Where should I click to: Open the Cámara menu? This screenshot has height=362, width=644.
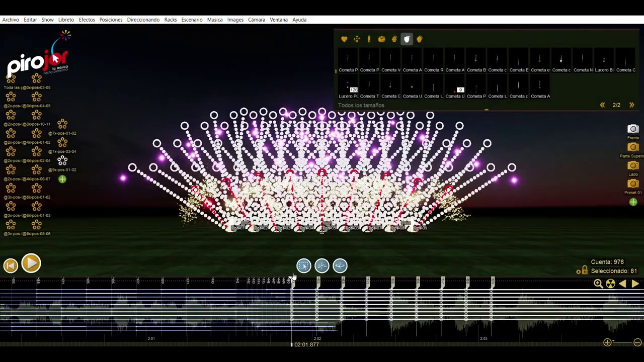[x=257, y=20]
